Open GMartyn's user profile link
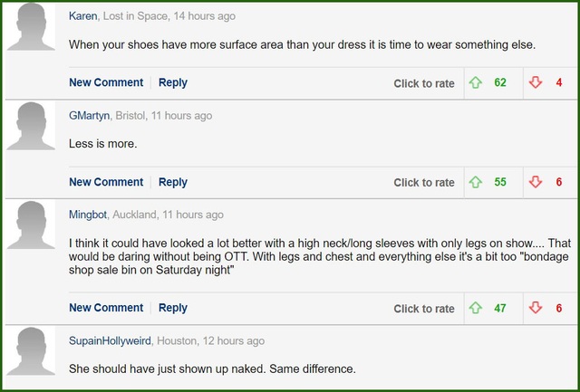 (x=89, y=116)
